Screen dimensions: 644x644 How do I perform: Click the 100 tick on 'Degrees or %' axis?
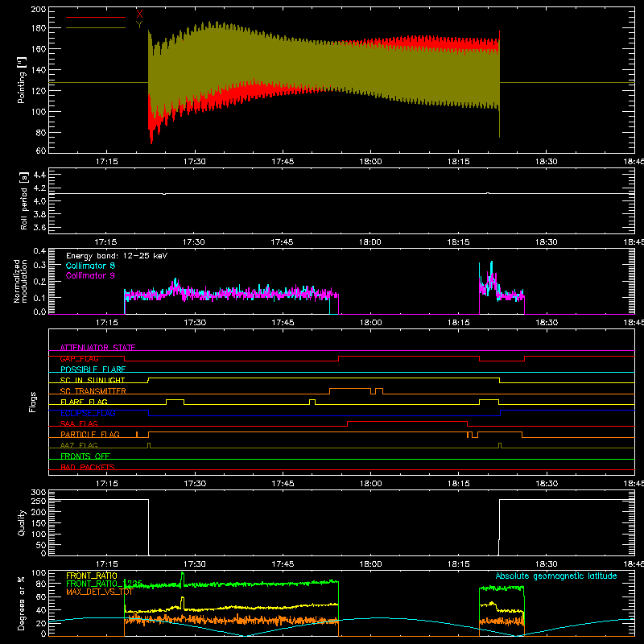(39, 573)
